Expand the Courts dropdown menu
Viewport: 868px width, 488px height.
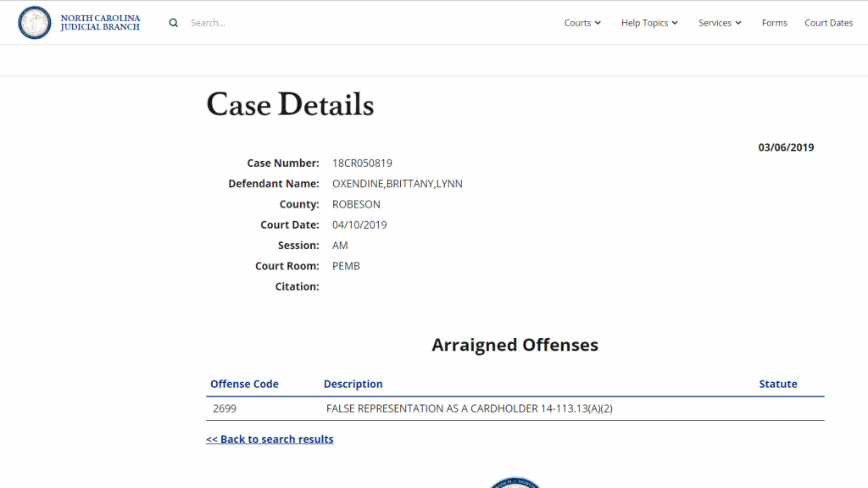(582, 23)
